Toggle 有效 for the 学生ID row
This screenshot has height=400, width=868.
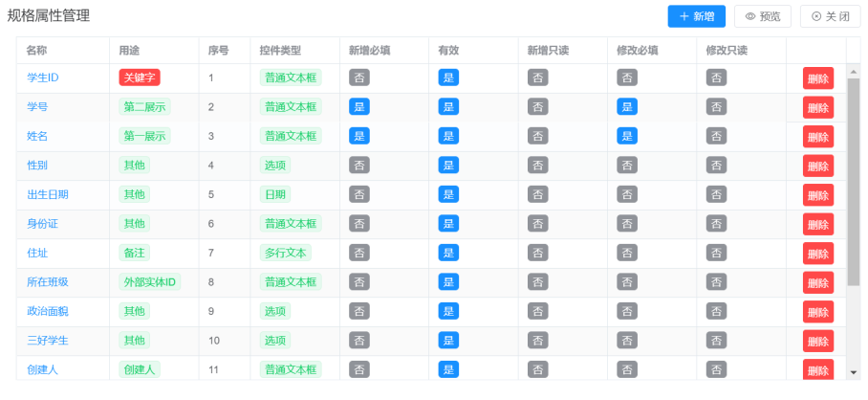(448, 78)
